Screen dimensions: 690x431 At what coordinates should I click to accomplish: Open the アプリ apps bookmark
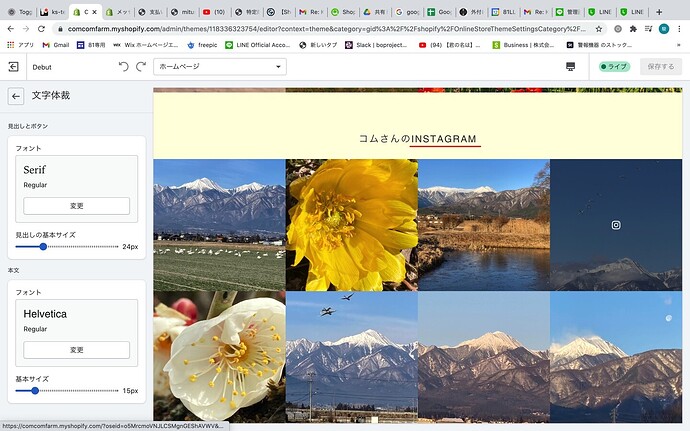pyautogui.click(x=21, y=45)
